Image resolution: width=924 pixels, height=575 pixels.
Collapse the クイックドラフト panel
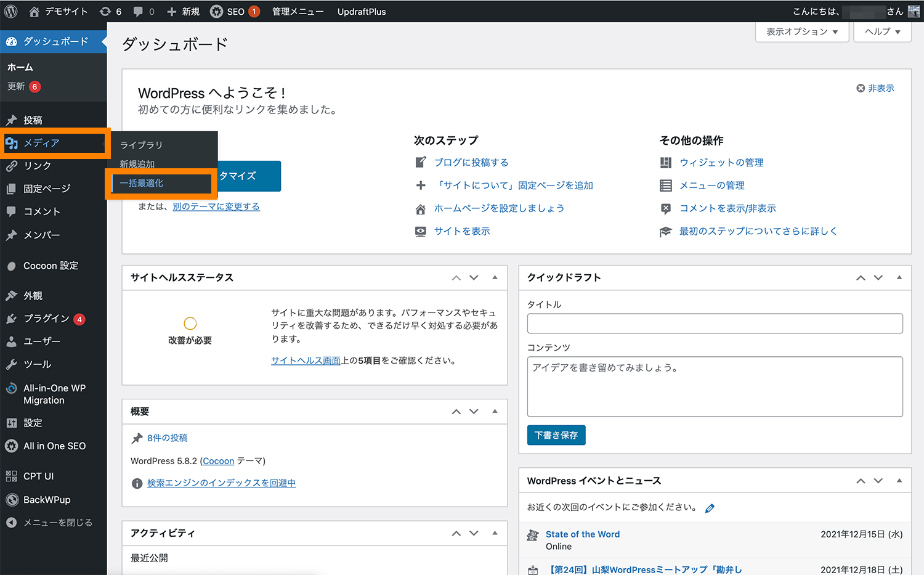pyautogui.click(x=899, y=277)
